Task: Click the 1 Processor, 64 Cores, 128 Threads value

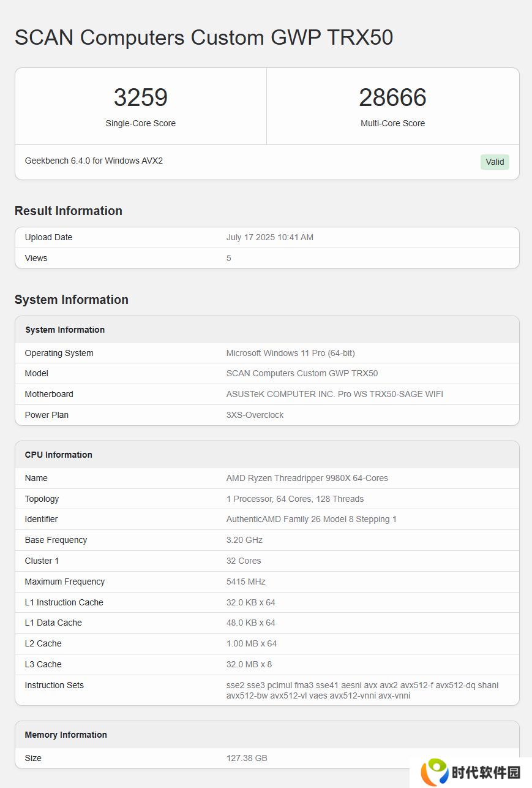Action: click(295, 499)
